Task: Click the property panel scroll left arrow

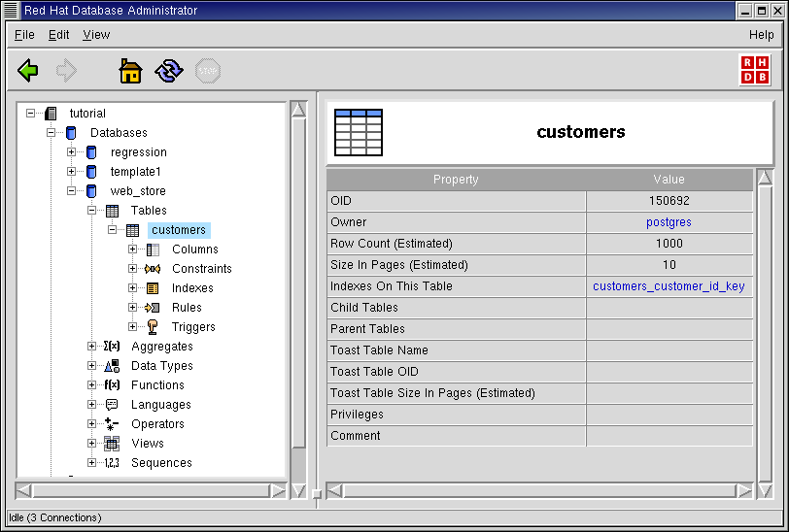Action: [335, 491]
